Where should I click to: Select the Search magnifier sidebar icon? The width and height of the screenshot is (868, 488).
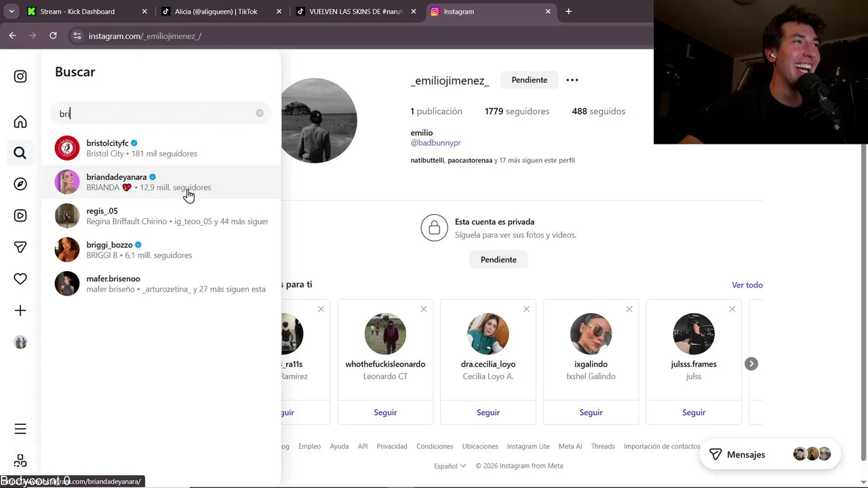point(20,153)
